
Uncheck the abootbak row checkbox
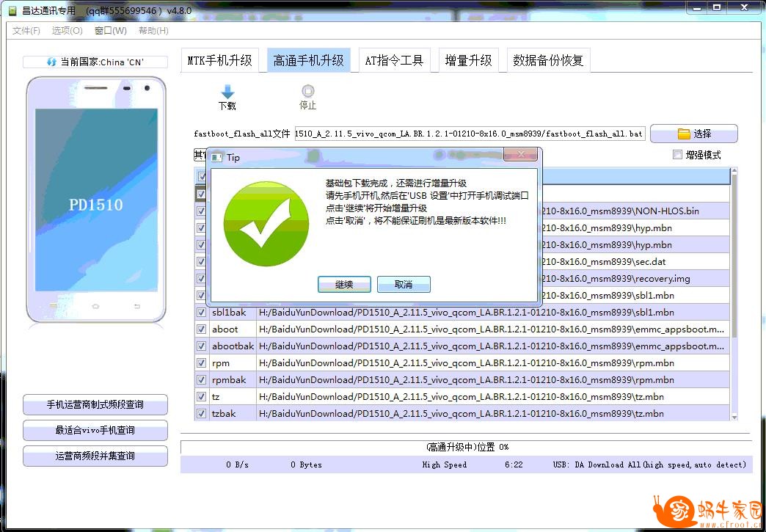click(x=201, y=346)
